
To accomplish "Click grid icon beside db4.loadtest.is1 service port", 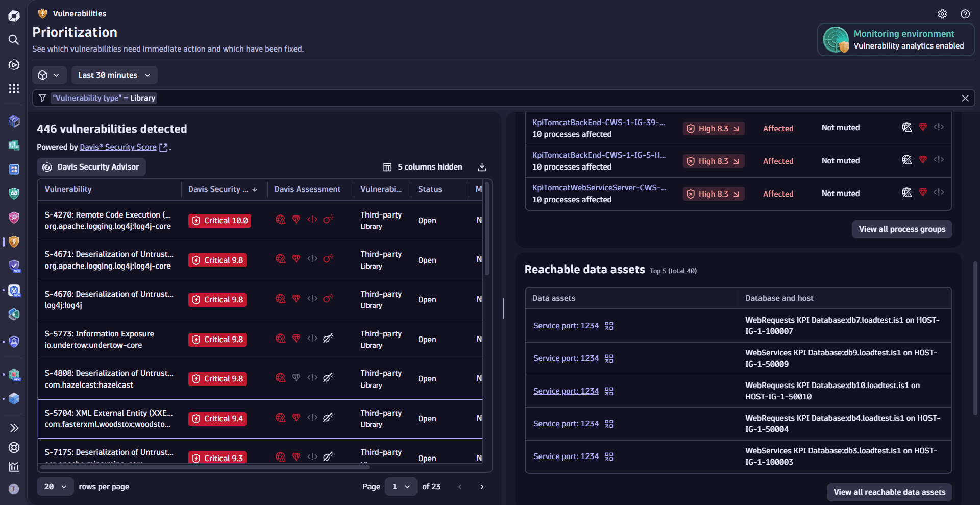I will tap(609, 424).
